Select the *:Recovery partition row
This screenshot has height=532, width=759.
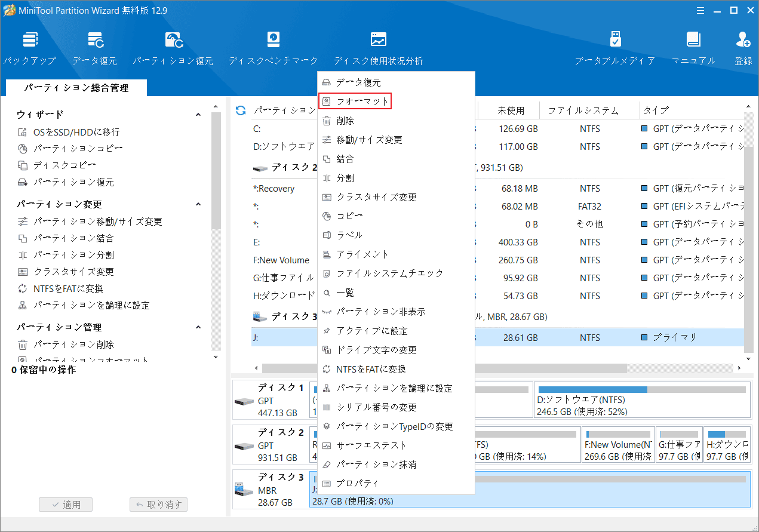(498, 189)
